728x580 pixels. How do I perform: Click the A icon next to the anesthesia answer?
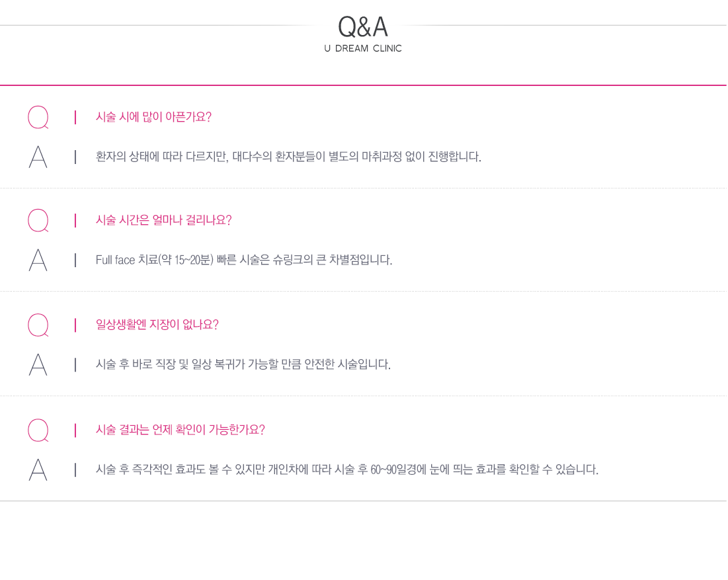[38, 157]
